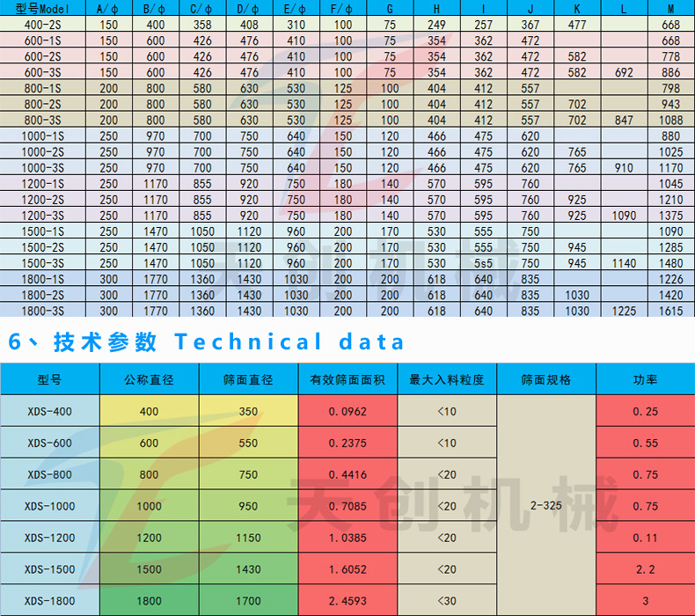Click the 692 value in column L
Screen dimensions: 695x616
624,72
